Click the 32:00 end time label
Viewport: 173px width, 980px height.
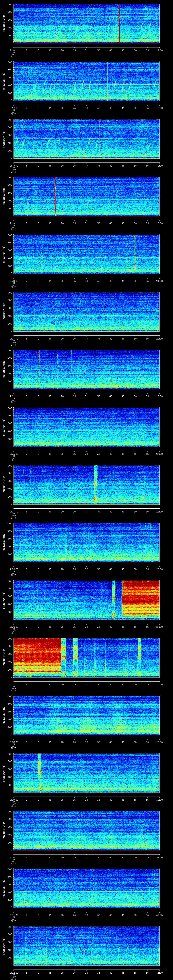159,915
